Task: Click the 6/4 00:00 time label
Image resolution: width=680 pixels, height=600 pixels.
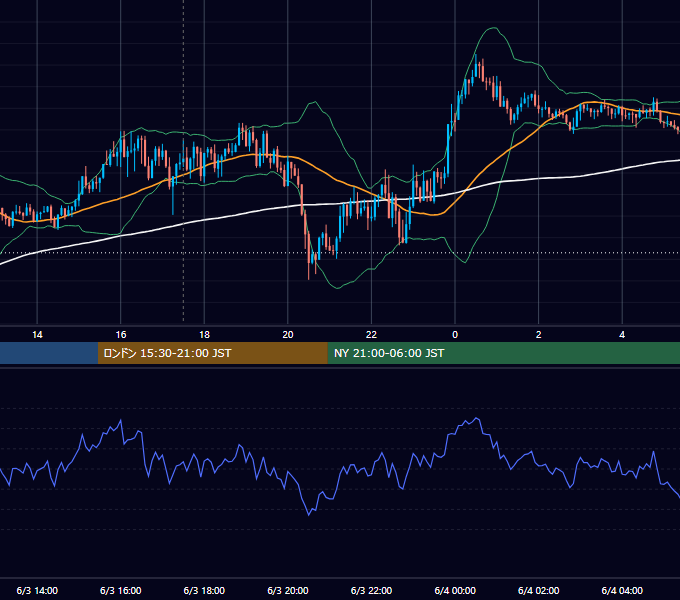Action: (x=455, y=590)
